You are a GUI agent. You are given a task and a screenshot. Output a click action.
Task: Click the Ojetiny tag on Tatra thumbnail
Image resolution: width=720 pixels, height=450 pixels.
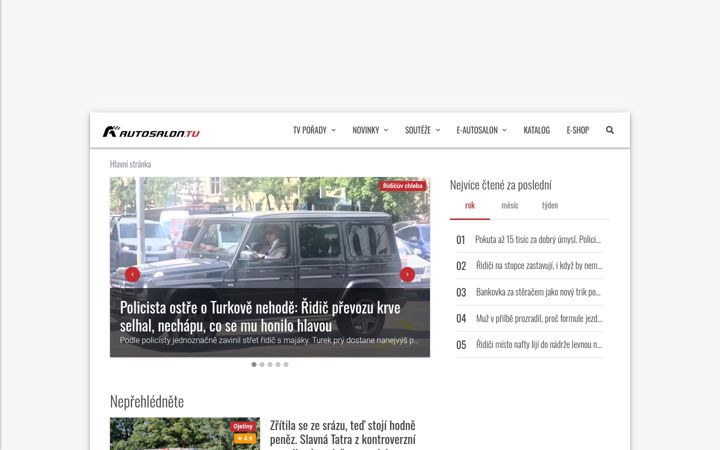(x=243, y=427)
